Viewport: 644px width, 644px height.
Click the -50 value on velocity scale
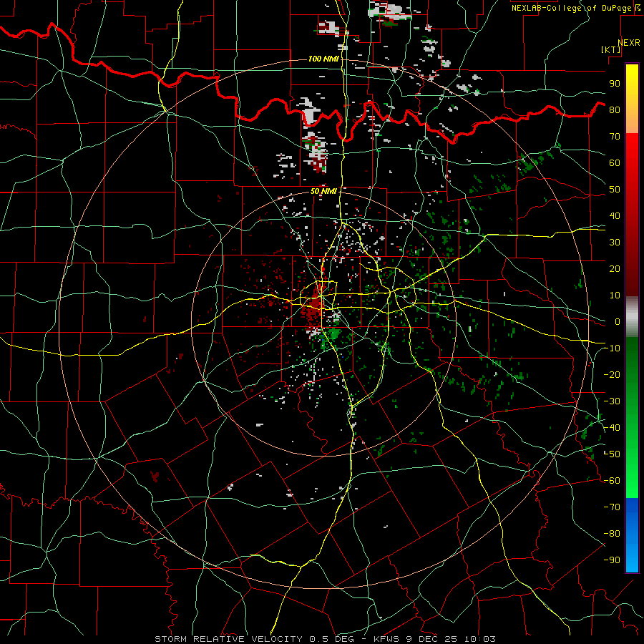[x=612, y=454]
